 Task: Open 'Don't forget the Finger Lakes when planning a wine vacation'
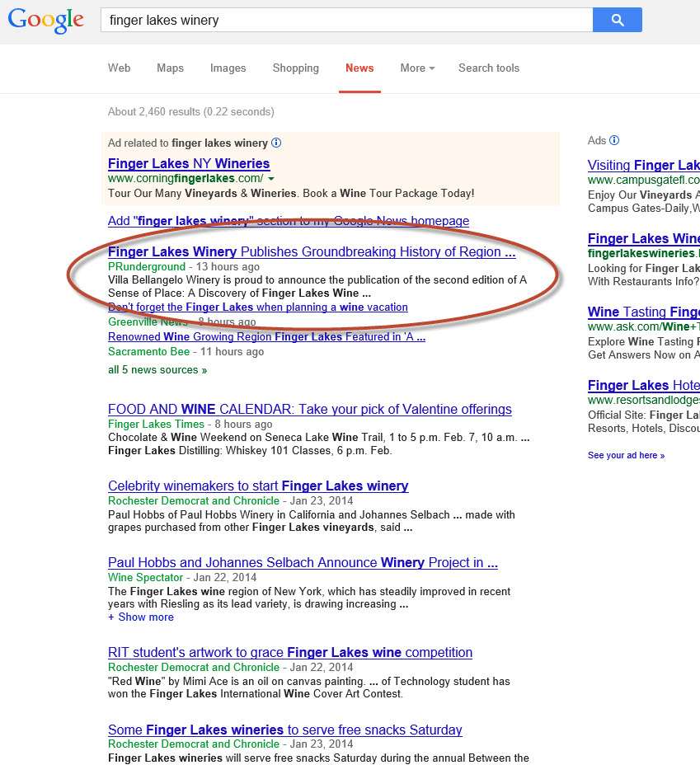[258, 307]
